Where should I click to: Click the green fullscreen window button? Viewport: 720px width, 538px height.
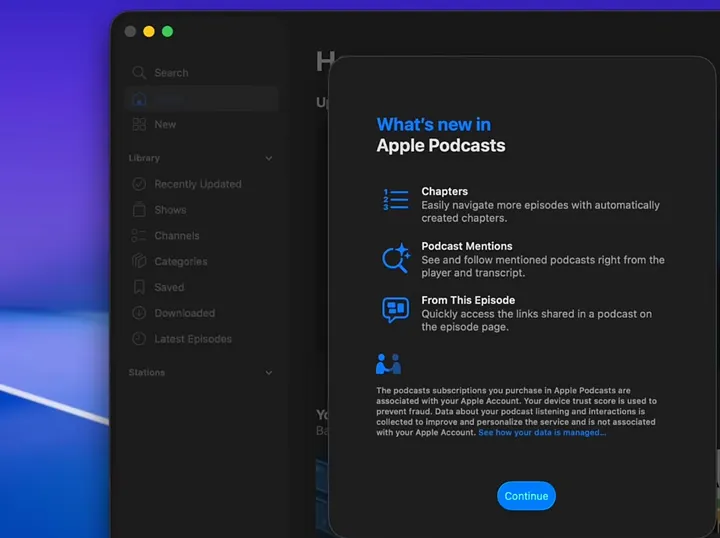168,31
